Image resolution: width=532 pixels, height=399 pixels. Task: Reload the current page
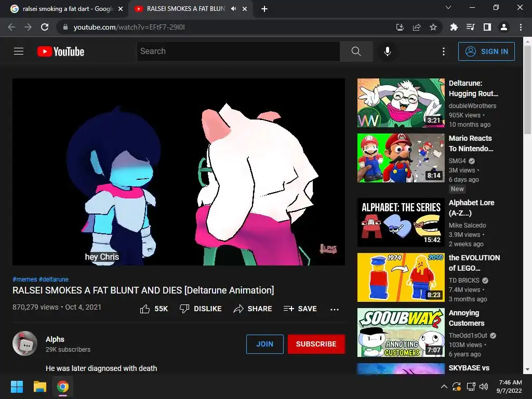(45, 27)
